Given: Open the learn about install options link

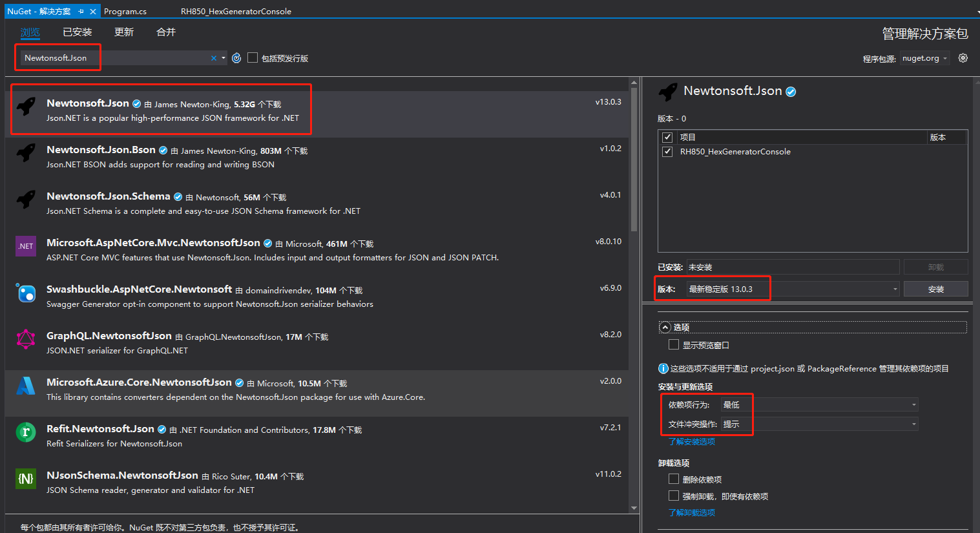Looking at the screenshot, I should click(692, 442).
